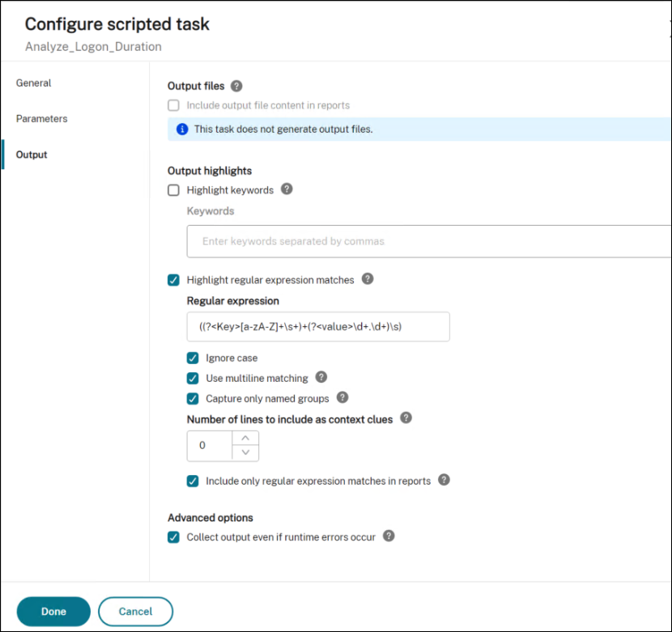This screenshot has height=632, width=672.
Task: Uncheck Capture only named groups
Action: (193, 398)
